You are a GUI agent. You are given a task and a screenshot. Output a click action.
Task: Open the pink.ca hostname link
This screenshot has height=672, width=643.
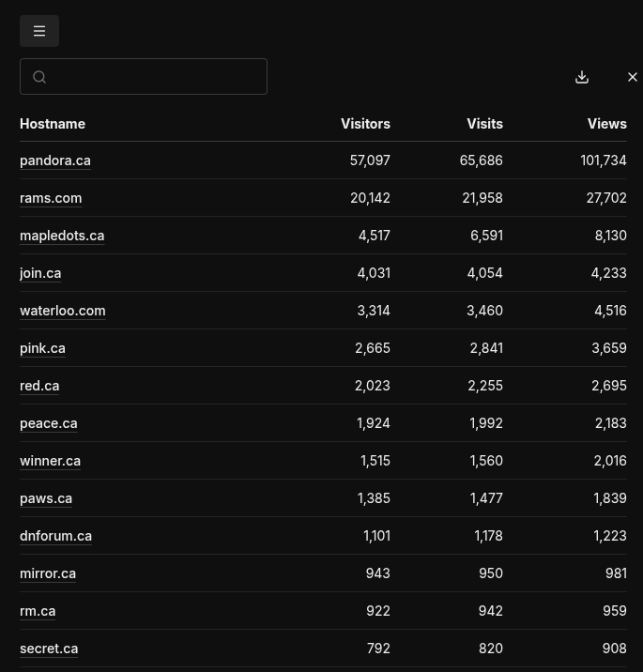42,348
